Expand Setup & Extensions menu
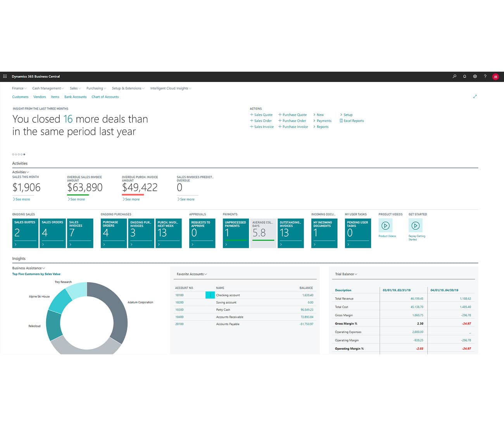Image resolution: width=504 pixels, height=426 pixels. (x=128, y=88)
